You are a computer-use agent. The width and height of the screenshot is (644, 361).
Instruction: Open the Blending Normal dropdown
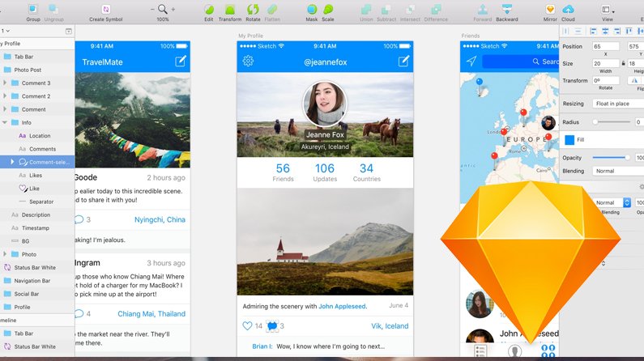(618, 171)
